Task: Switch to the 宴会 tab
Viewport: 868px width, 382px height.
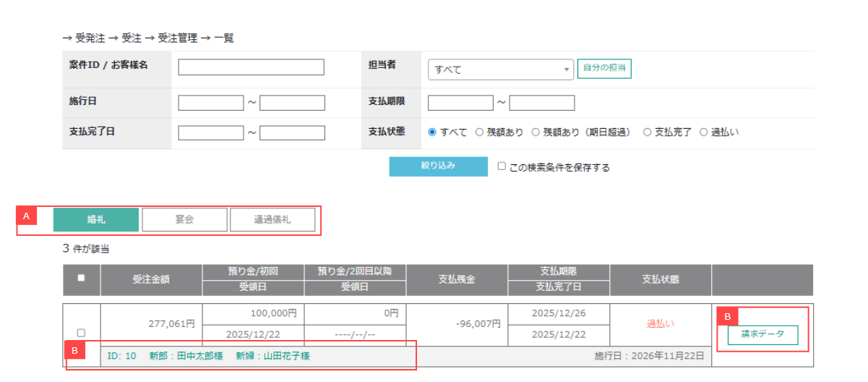Action: click(x=184, y=220)
